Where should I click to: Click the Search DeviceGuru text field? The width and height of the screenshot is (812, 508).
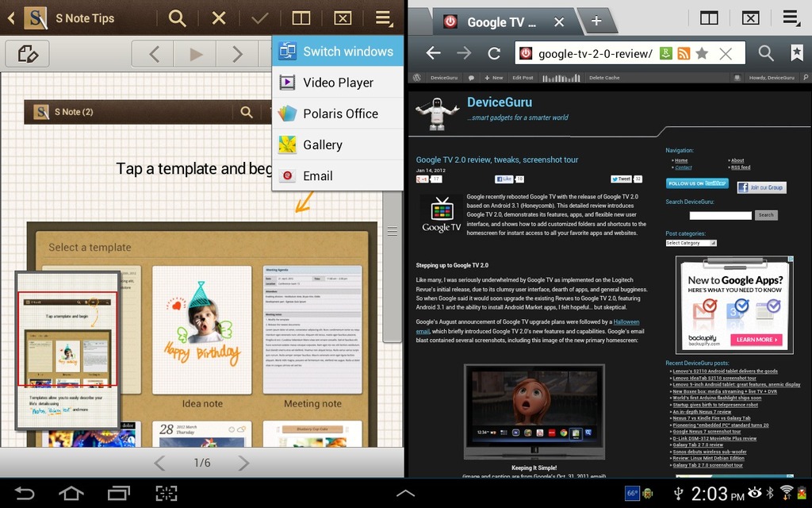click(x=720, y=215)
